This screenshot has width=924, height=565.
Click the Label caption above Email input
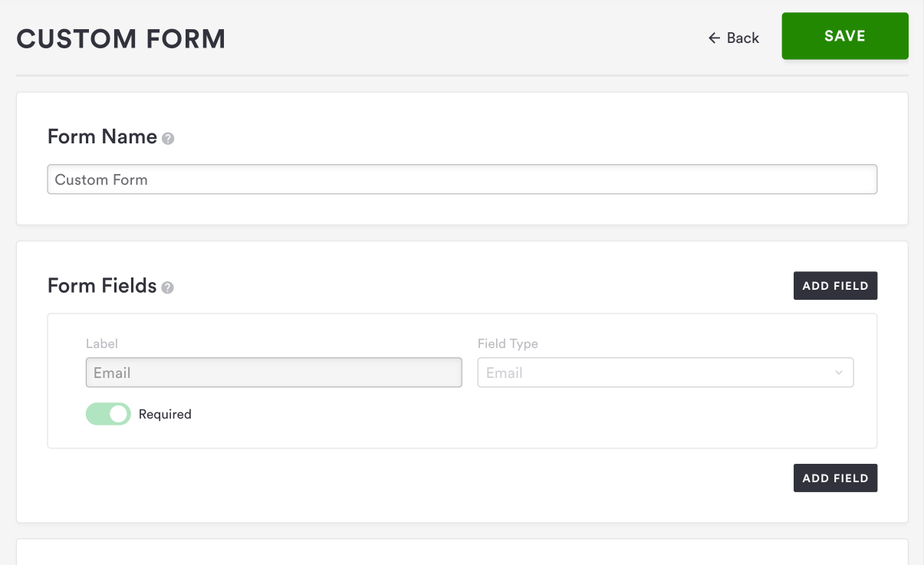click(102, 343)
